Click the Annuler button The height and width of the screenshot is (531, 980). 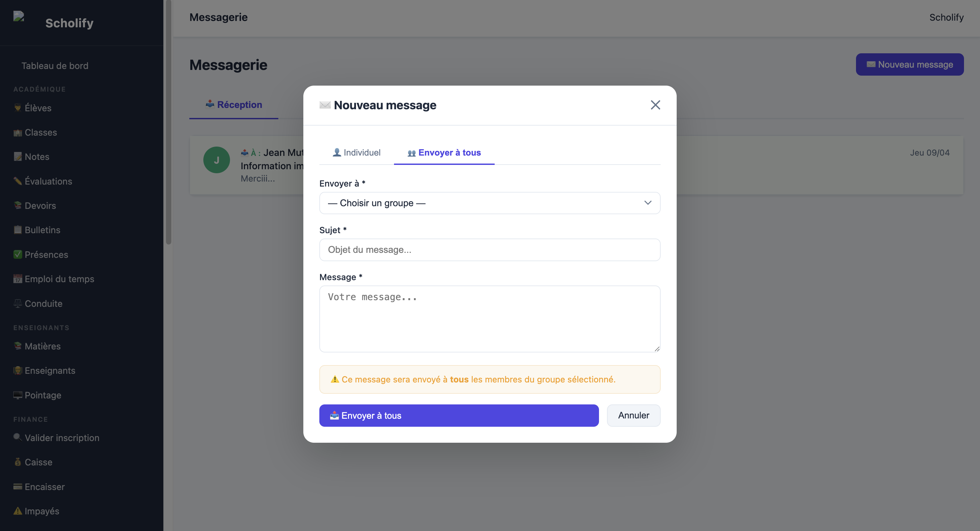[x=633, y=415]
